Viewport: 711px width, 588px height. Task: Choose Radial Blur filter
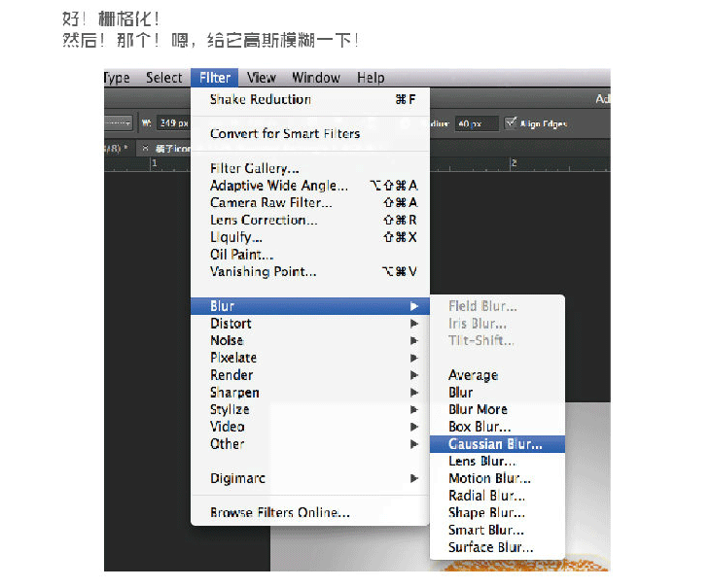pyautogui.click(x=497, y=496)
